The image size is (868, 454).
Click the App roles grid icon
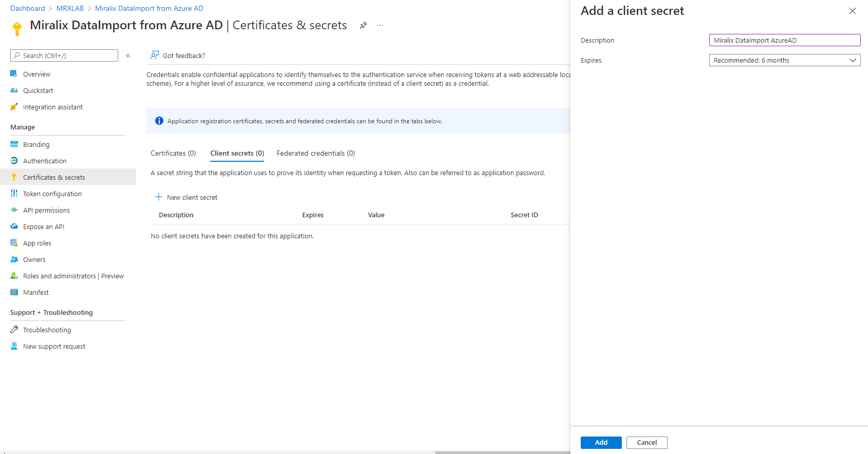(14, 243)
